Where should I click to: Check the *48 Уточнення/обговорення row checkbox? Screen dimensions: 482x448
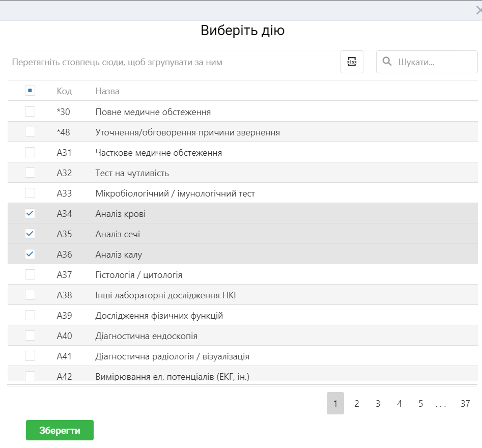tap(30, 132)
